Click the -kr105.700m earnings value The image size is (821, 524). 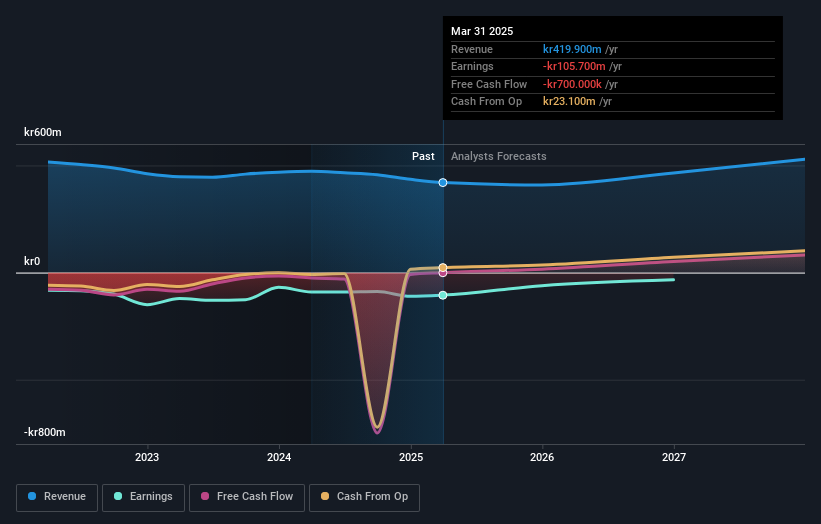coord(574,66)
